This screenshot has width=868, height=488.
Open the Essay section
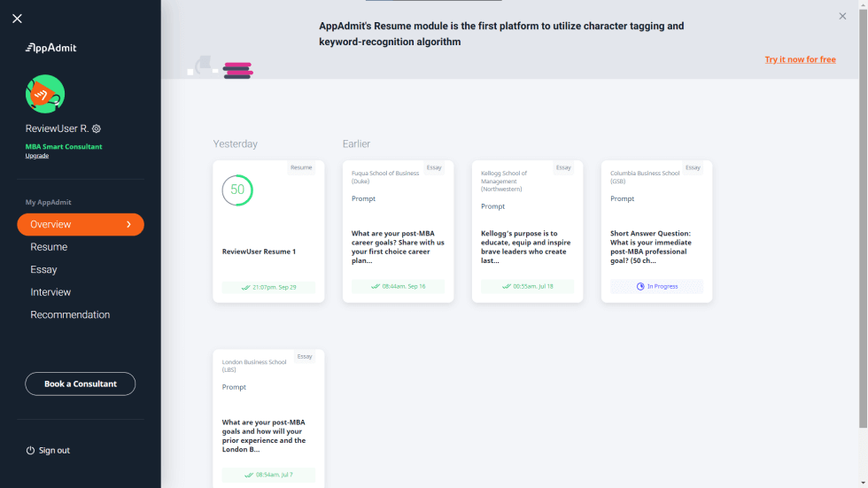43,270
